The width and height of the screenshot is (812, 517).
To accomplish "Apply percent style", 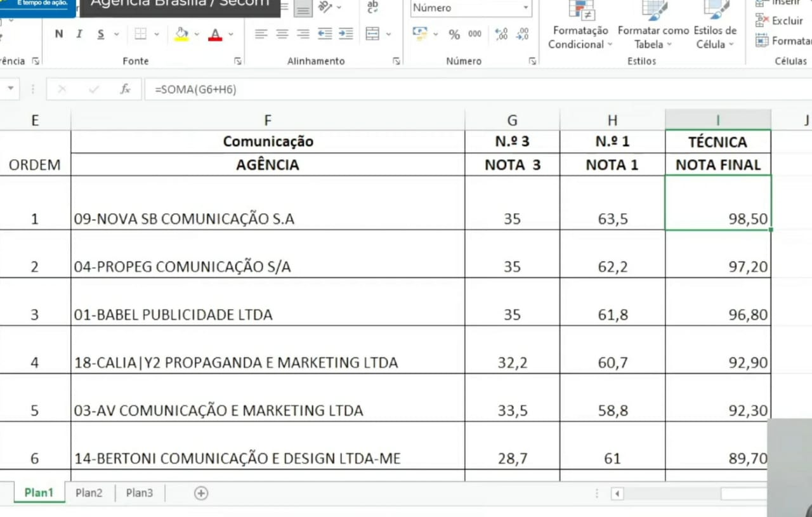I will coord(454,35).
